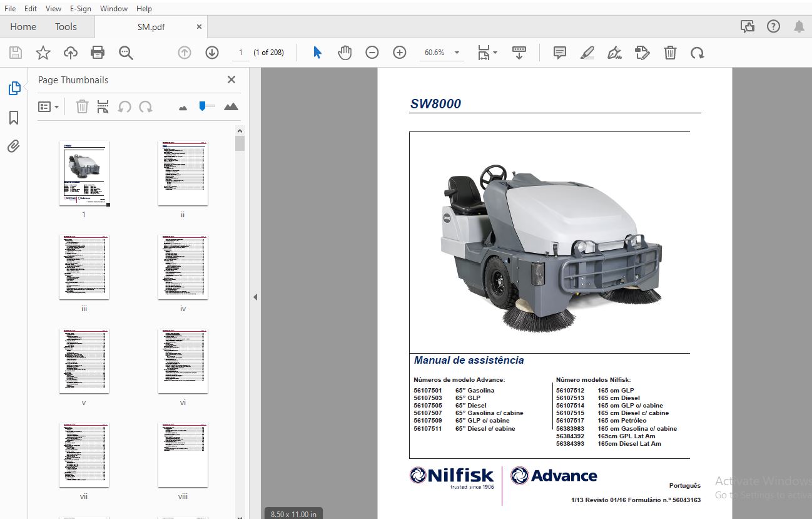The height and width of the screenshot is (519, 812).
Task: Delete the page using the toolbar trash icon
Action: pyautogui.click(x=670, y=53)
